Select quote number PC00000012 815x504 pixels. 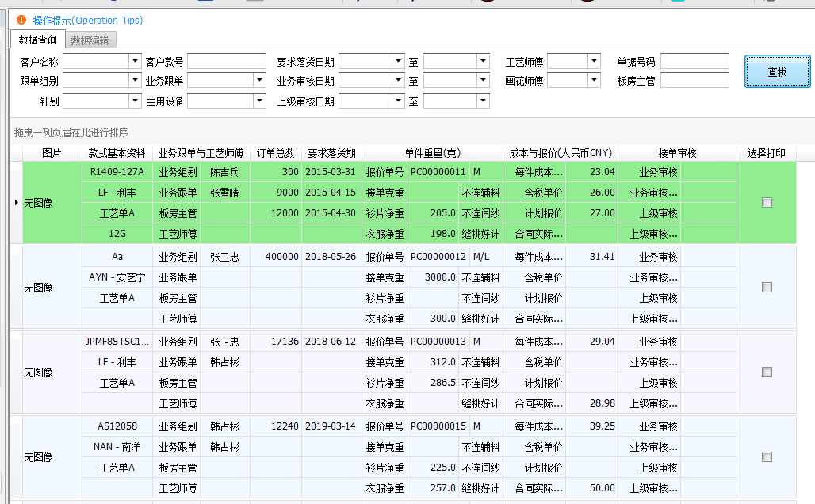coord(438,257)
